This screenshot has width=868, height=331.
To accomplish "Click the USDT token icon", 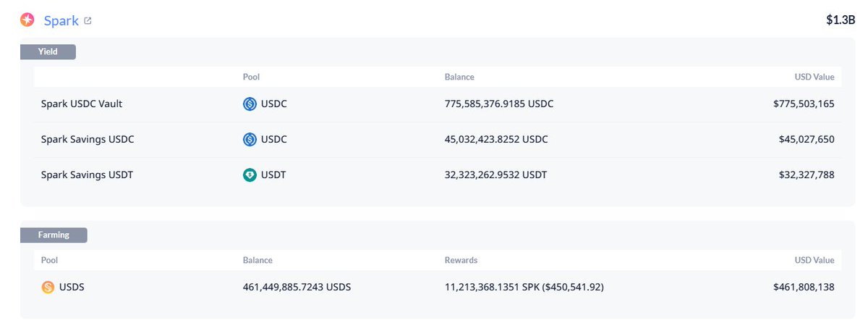I will pos(250,175).
